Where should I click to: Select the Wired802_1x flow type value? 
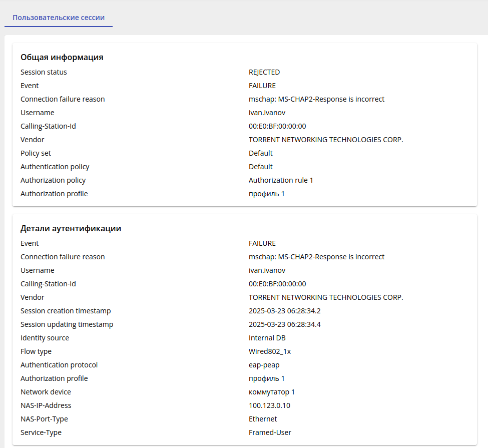pyautogui.click(x=269, y=351)
